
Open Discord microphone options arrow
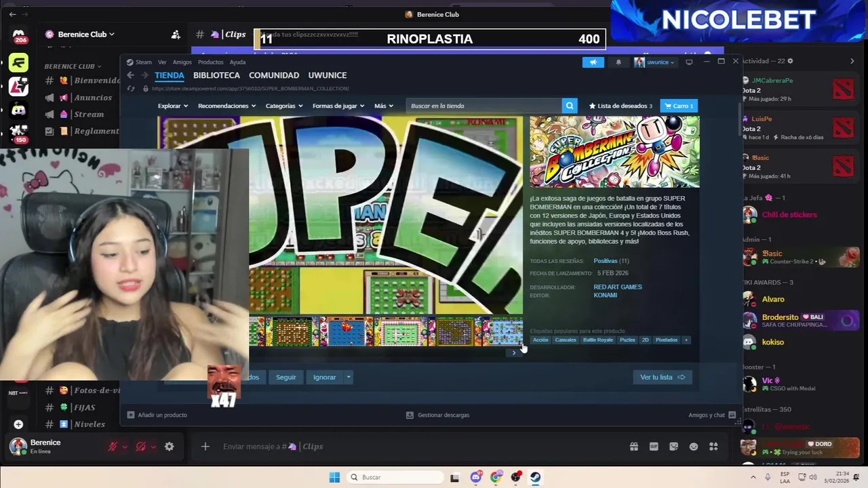click(x=125, y=447)
